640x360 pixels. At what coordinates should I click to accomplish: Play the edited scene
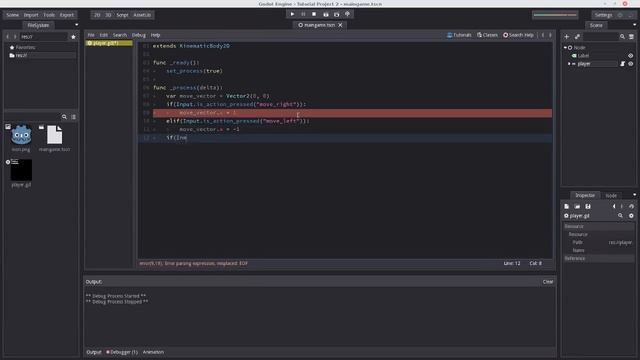(x=325, y=14)
